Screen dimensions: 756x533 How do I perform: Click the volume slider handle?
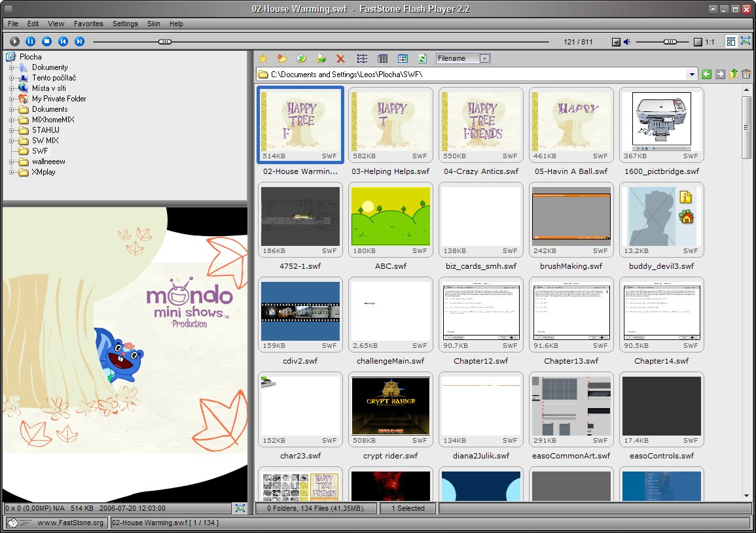click(670, 42)
